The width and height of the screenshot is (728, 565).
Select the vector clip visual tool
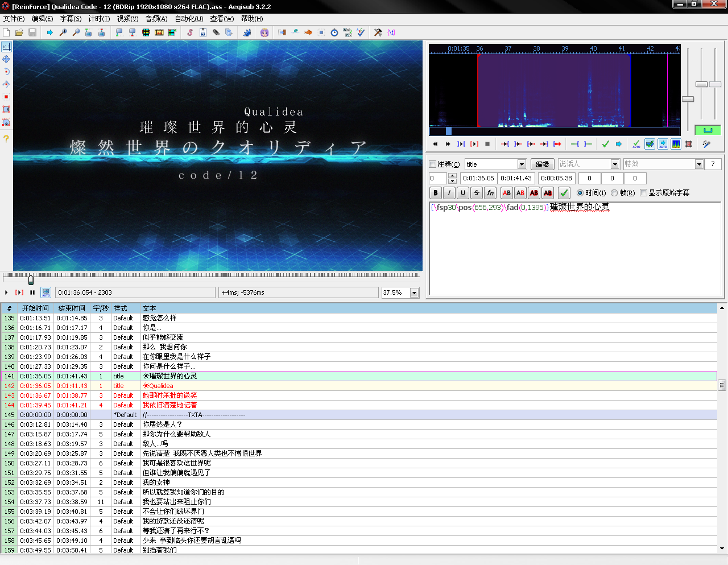(x=6, y=122)
